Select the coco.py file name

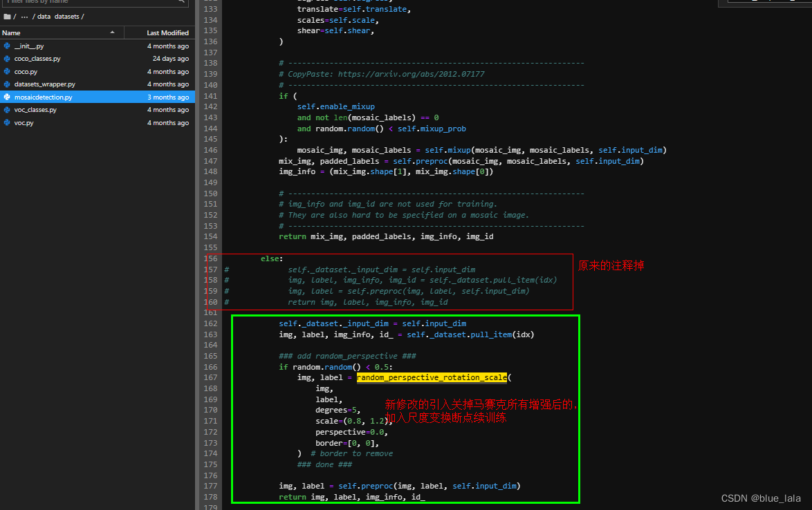(26, 71)
